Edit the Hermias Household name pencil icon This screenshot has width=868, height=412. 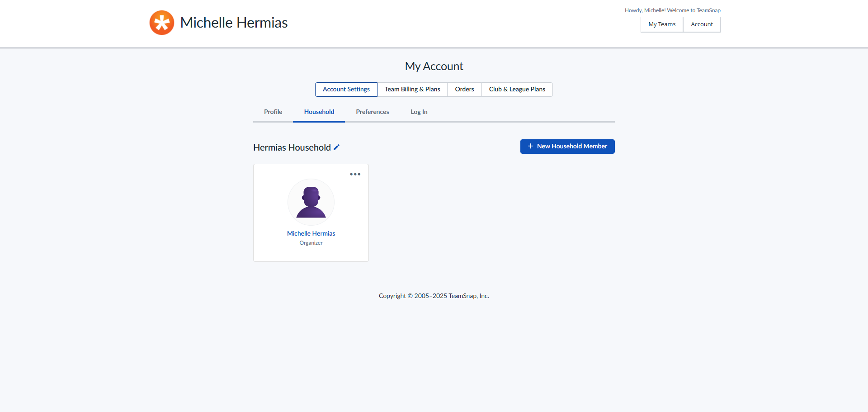pyautogui.click(x=336, y=147)
